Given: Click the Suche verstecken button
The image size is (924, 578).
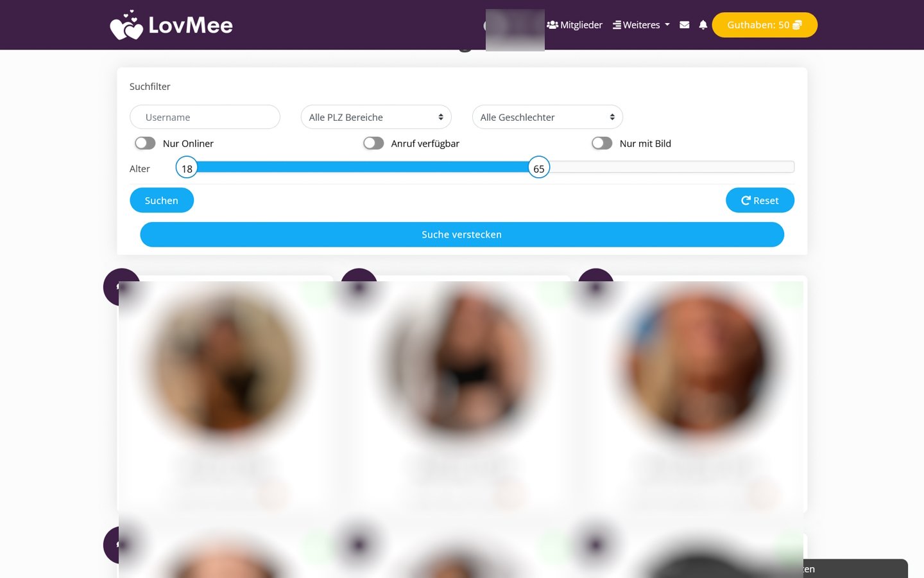Looking at the screenshot, I should coord(462,234).
